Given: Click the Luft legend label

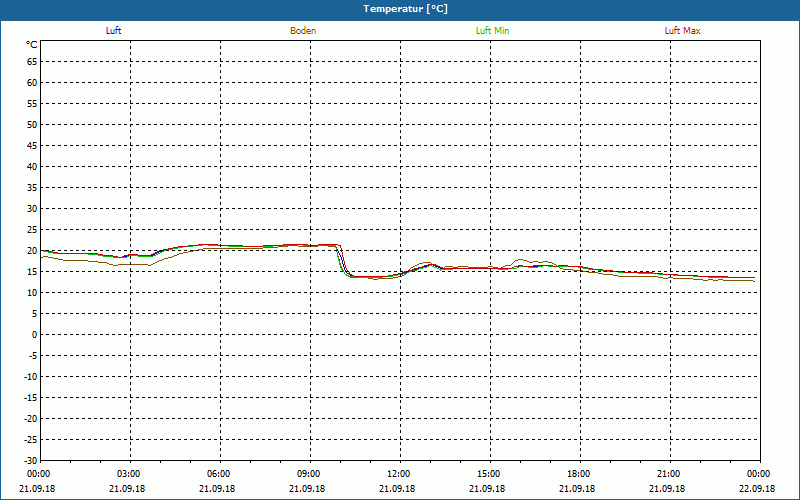Looking at the screenshot, I should [113, 31].
